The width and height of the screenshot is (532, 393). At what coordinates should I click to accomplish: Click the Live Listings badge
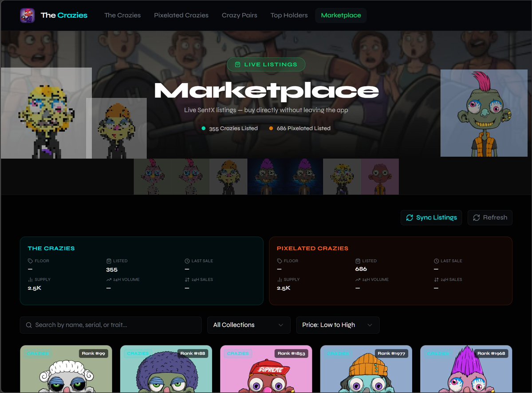266,64
